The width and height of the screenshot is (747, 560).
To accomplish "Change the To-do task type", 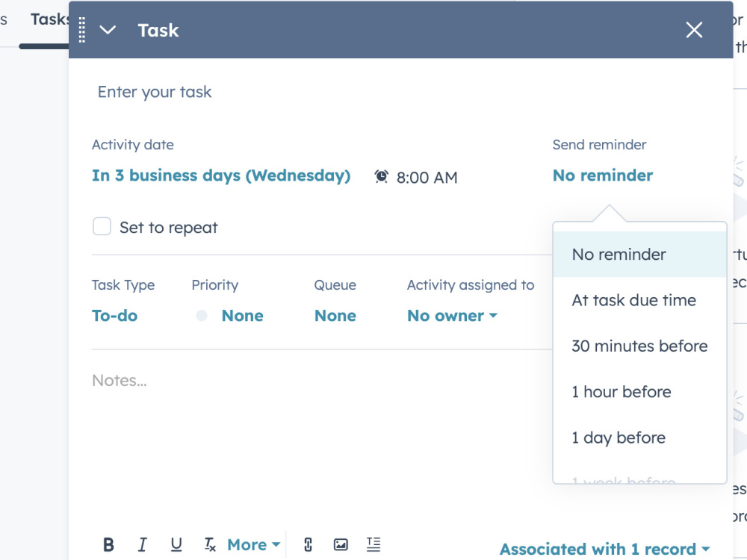I will pos(115,315).
